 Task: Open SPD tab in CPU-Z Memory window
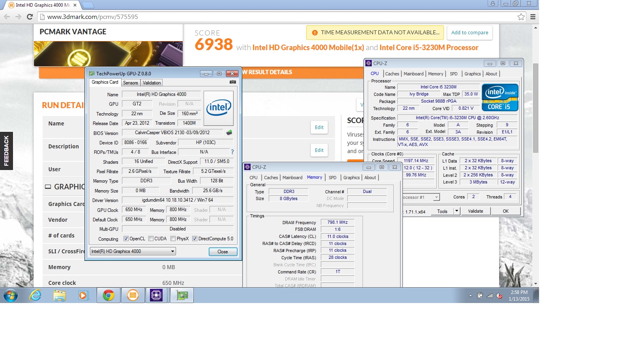[333, 178]
